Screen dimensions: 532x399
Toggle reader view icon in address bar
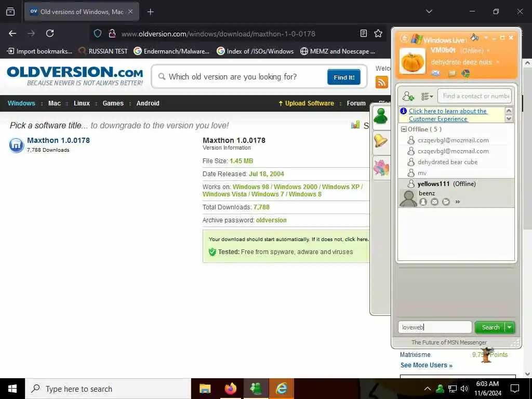(x=363, y=33)
